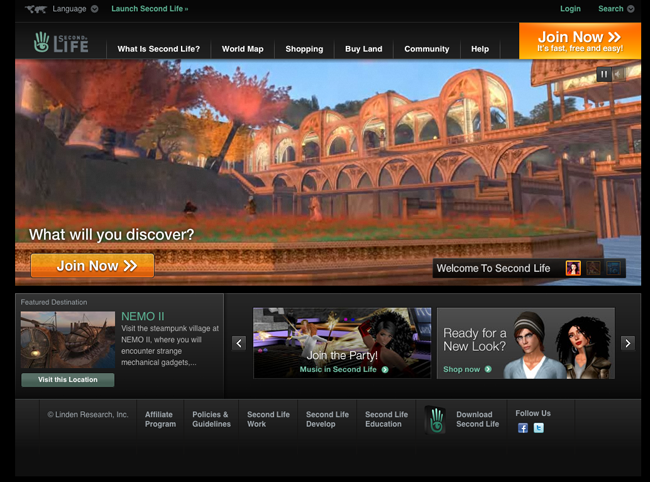The width and height of the screenshot is (650, 482).
Task: Click Visit this Location button
Action: tap(68, 380)
